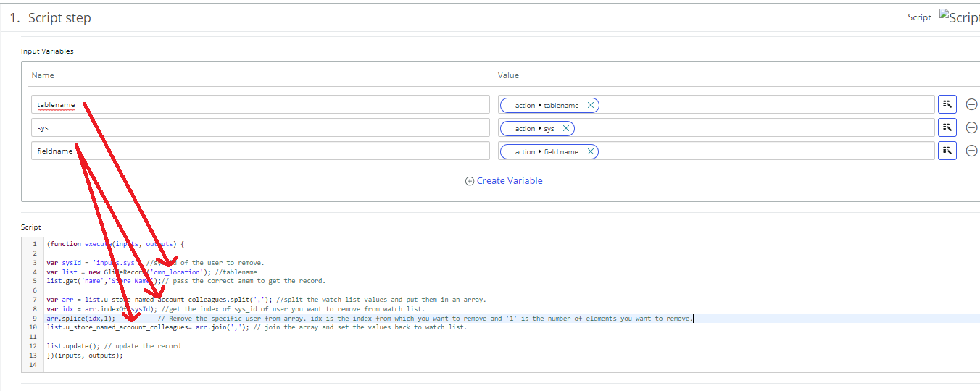Viewport: 980px width, 391px height.
Task: Select the action field name data pill
Action: point(546,152)
